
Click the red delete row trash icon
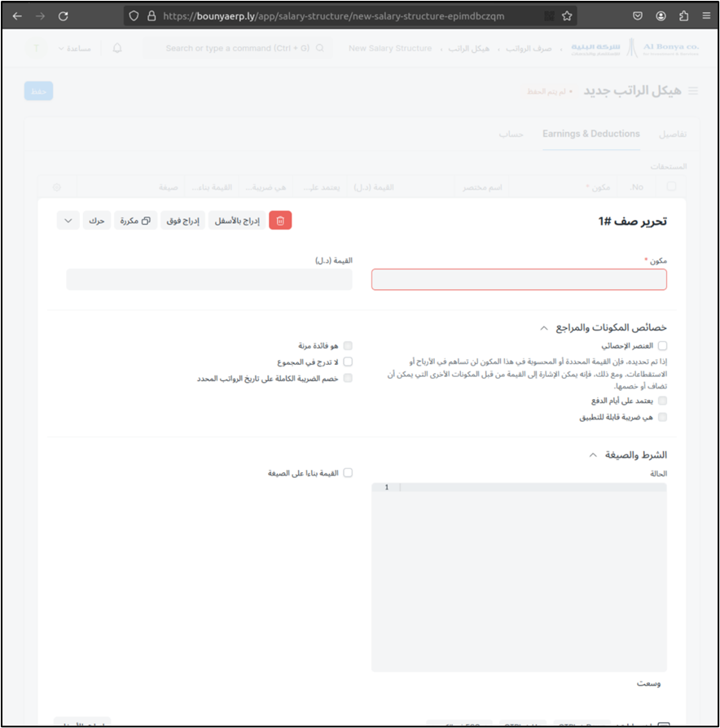[x=280, y=221]
